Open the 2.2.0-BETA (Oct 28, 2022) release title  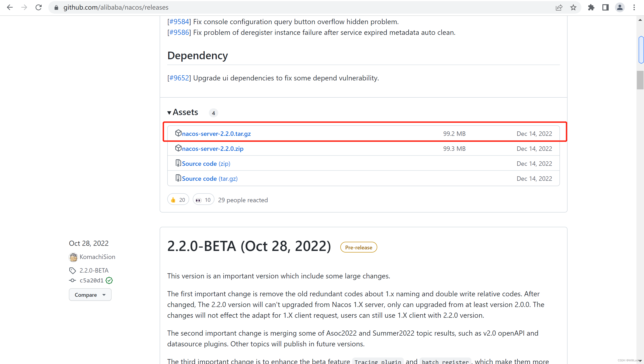249,246
